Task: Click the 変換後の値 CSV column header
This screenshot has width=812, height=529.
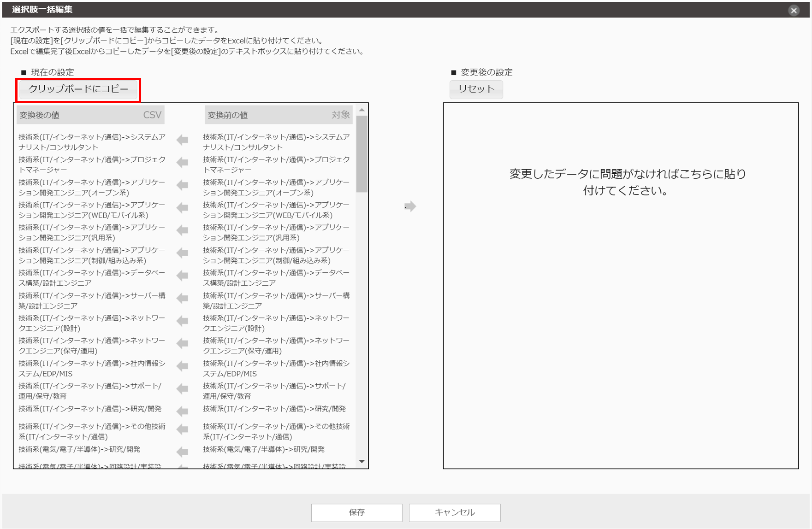Action: pyautogui.click(x=90, y=115)
